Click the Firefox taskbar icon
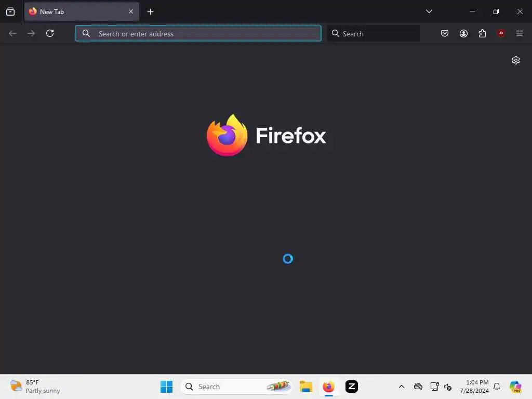The width and height of the screenshot is (532, 399). [328, 387]
